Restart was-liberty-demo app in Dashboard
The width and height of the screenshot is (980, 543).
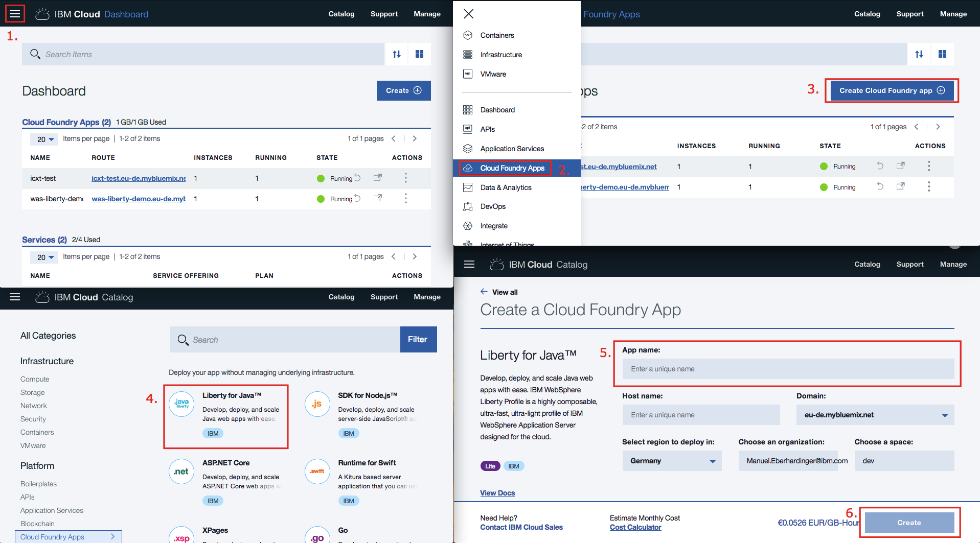[358, 198]
